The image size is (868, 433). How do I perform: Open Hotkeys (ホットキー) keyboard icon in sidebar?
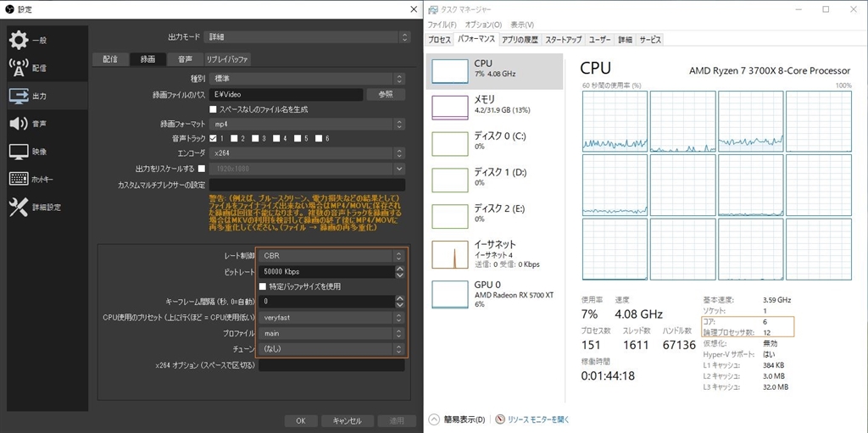tap(19, 180)
